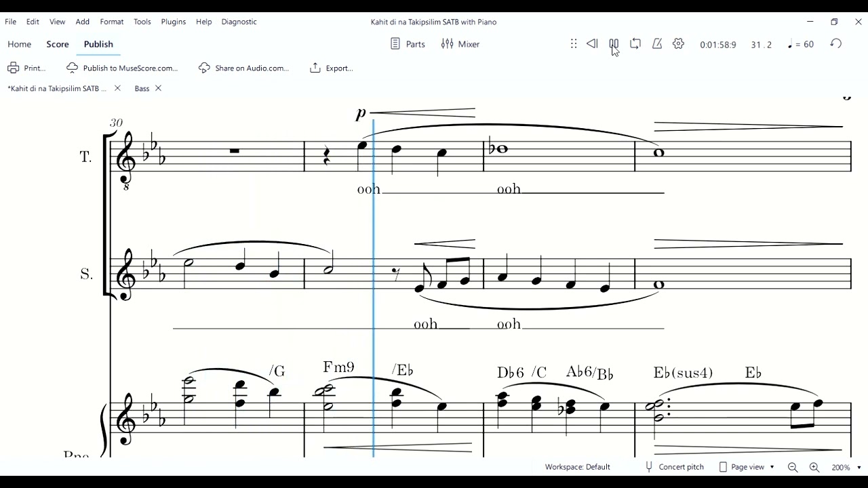This screenshot has height=488, width=868.
Task: Close the Bass part tab
Action: tap(158, 88)
